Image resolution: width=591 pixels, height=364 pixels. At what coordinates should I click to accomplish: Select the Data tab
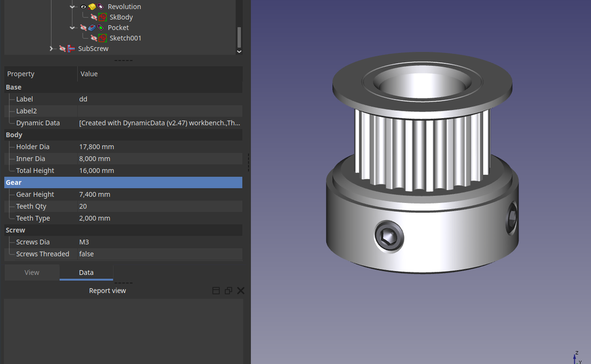[86, 272]
